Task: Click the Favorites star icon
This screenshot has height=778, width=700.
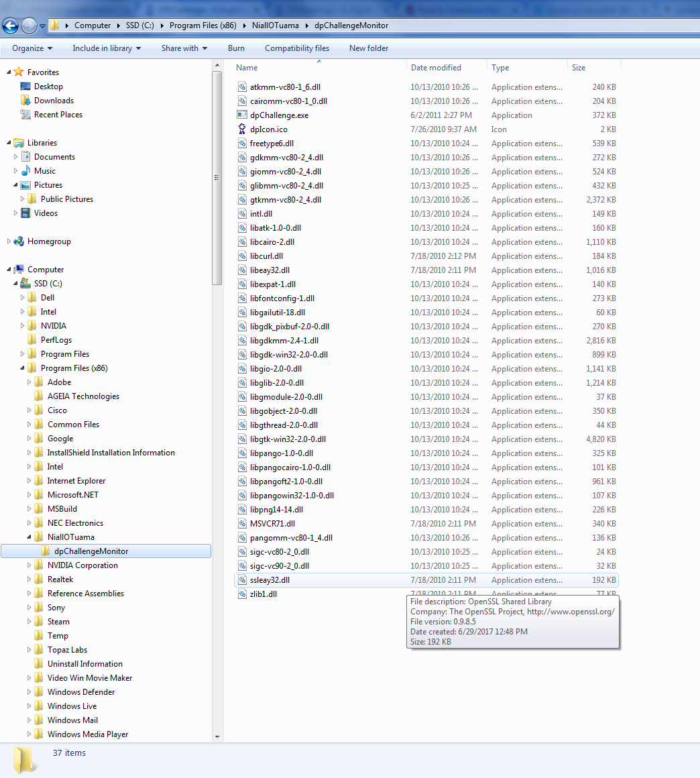Action: click(19, 72)
